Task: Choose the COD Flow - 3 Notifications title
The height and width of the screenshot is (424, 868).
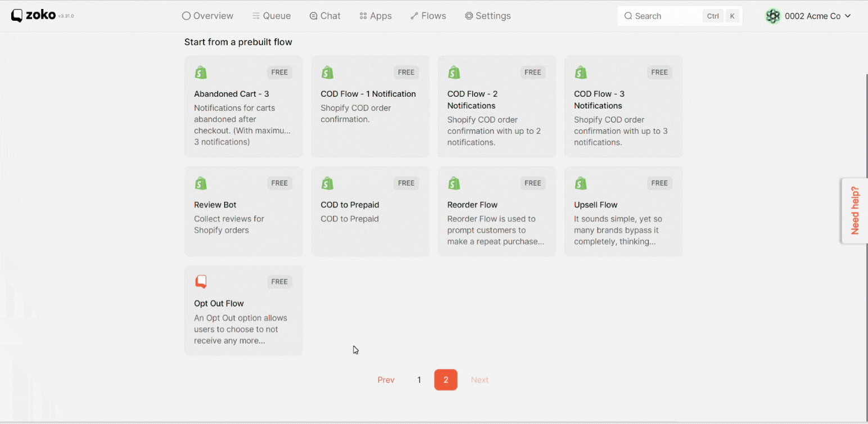Action: point(599,100)
